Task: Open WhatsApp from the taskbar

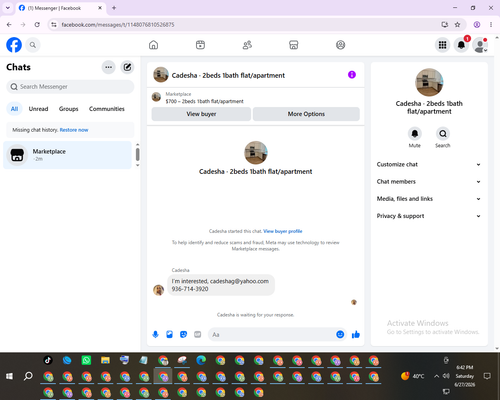Action: pyautogui.click(x=86, y=360)
